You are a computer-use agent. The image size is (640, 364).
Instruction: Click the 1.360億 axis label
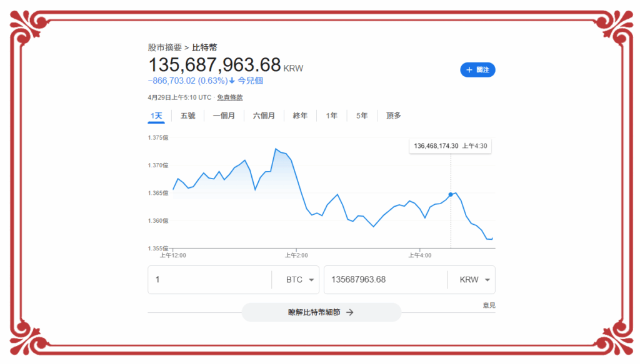158,221
